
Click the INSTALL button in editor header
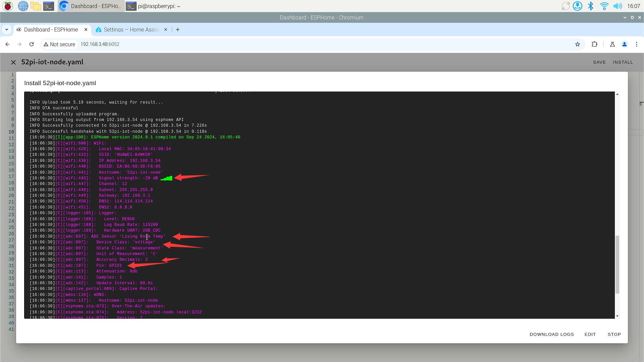[623, 62]
